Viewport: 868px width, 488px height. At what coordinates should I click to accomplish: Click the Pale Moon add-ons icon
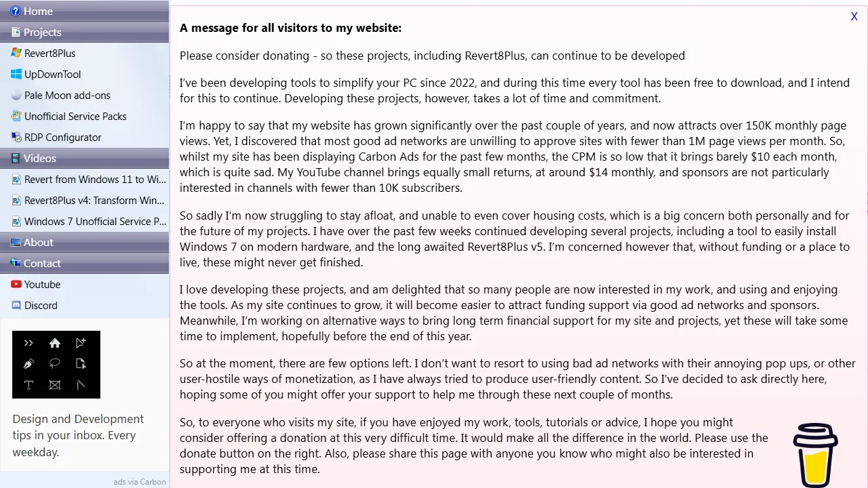tap(16, 96)
